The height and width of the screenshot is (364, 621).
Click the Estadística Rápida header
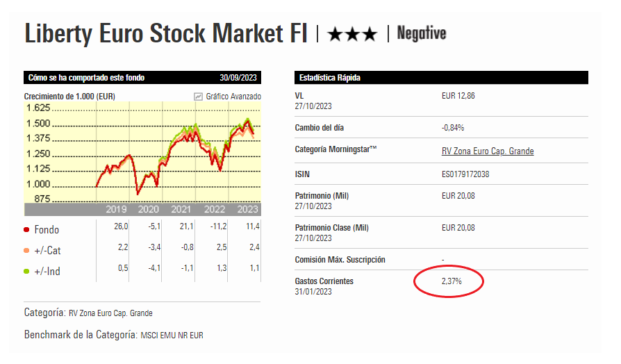[x=330, y=78]
